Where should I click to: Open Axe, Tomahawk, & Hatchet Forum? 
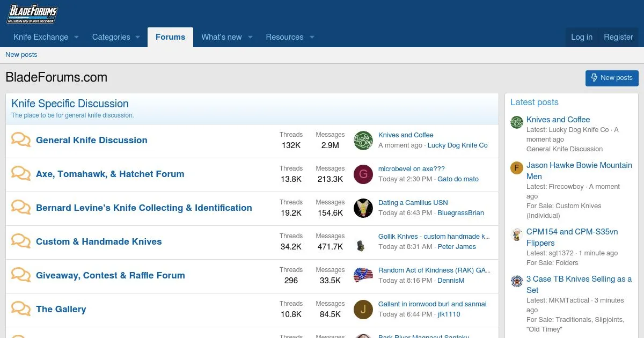tap(110, 174)
